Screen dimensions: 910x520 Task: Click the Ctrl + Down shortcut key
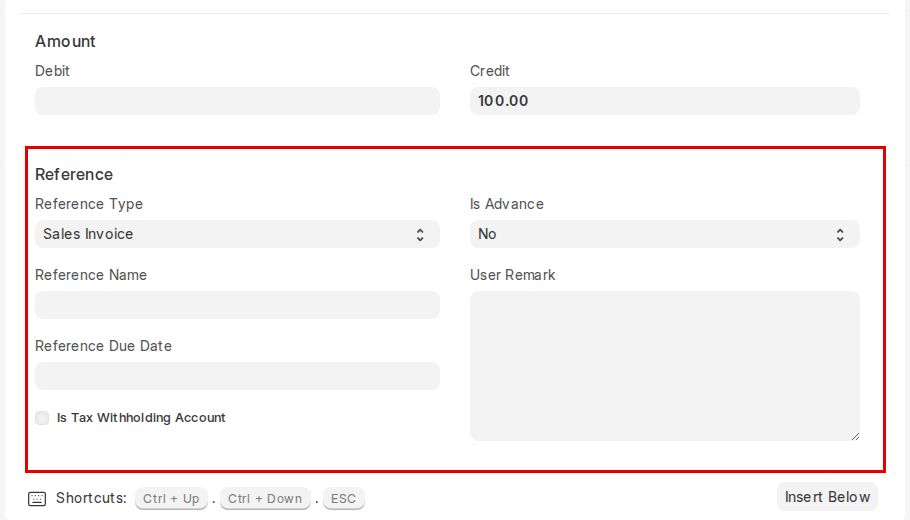(265, 499)
